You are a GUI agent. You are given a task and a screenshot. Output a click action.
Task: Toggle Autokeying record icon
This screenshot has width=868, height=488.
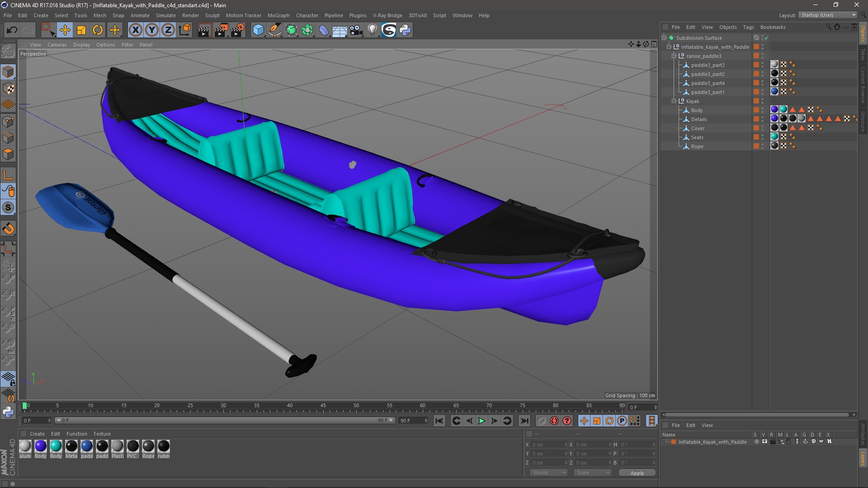pos(554,421)
